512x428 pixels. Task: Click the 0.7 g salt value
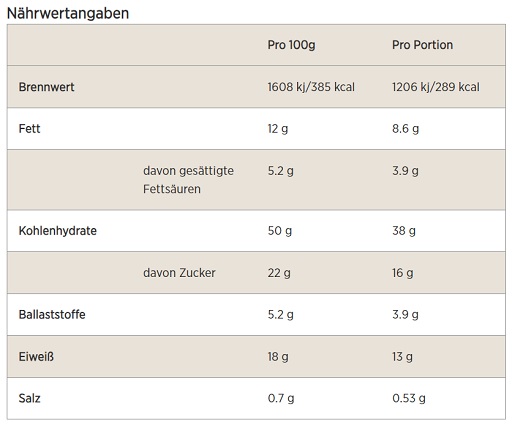281,399
